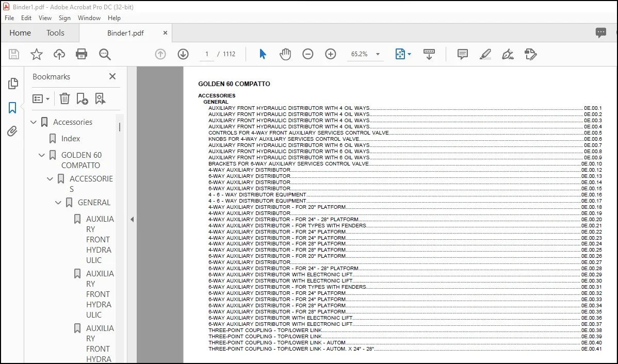Select the Binder1.pdf document tab
This screenshot has height=364, width=618.
tap(125, 33)
